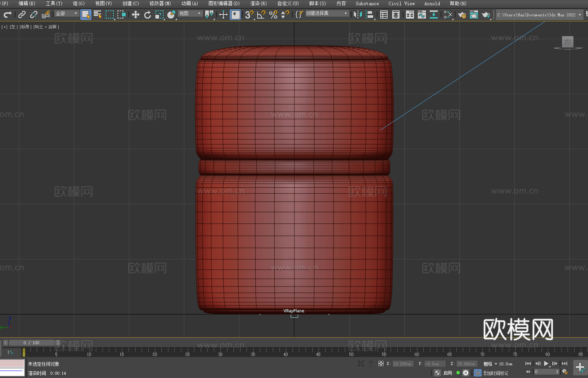Open the Arnold menu

432,3
